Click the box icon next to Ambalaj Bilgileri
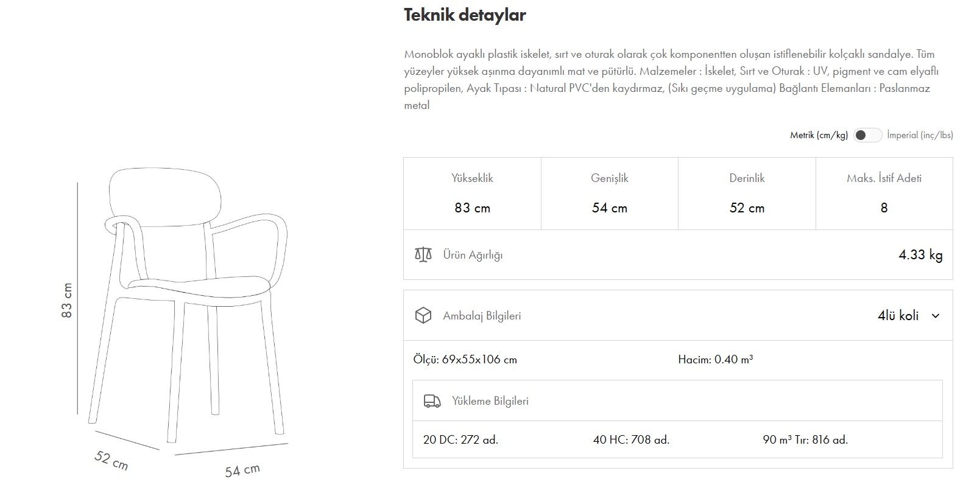 coord(423,315)
